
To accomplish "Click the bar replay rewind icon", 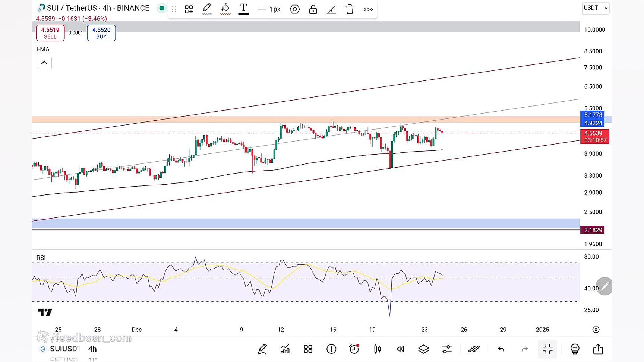I will pos(401,349).
